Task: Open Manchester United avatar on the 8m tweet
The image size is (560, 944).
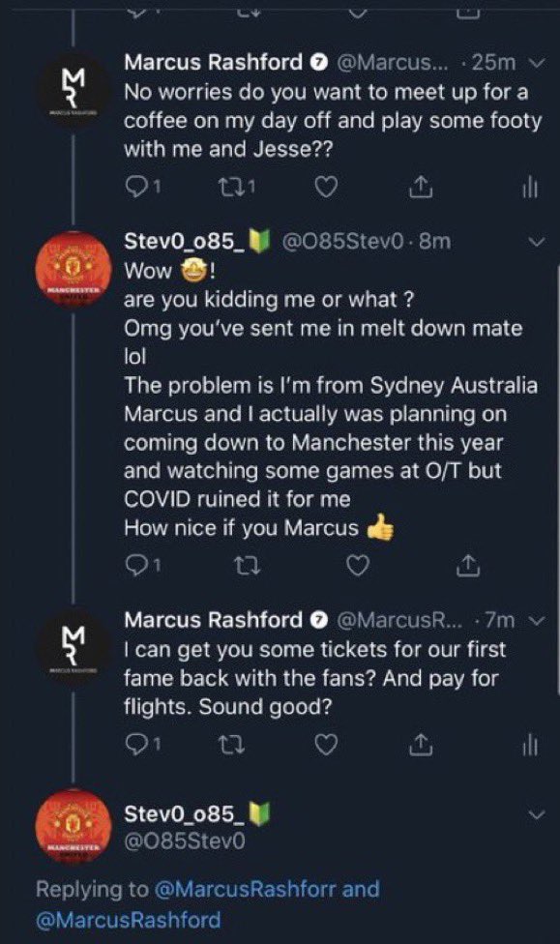Action: pyautogui.click(x=73, y=268)
